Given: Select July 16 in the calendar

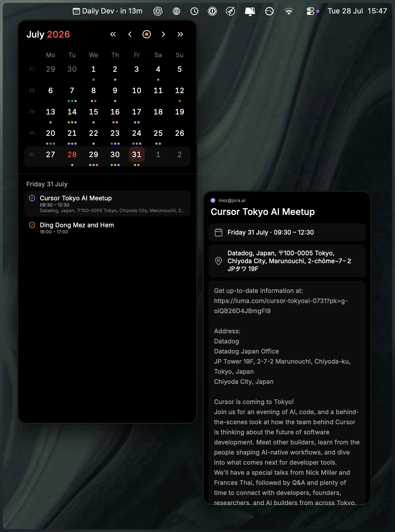Looking at the screenshot, I should point(115,112).
